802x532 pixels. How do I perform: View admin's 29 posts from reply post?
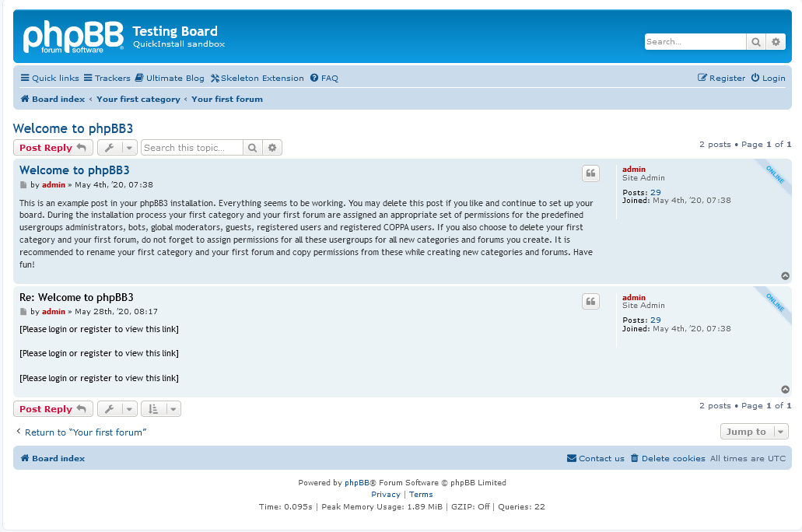click(656, 320)
